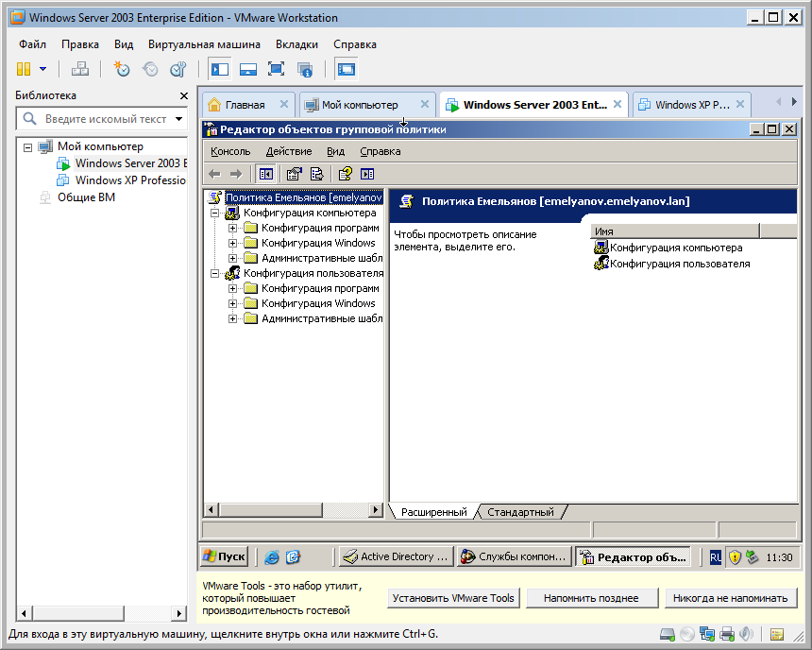The width and height of the screenshot is (812, 650).
Task: Open VMware Правка menu
Action: coord(80,44)
